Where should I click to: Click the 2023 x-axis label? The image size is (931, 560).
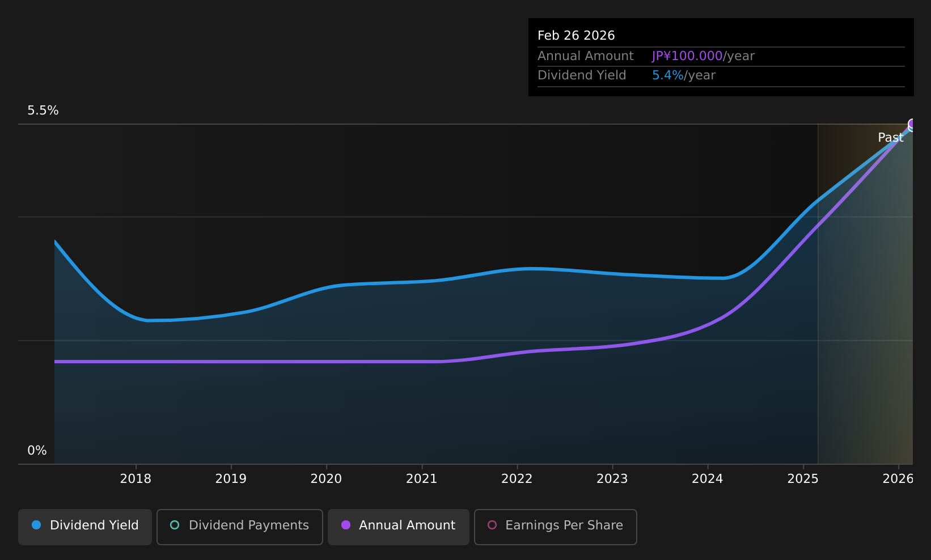click(x=612, y=479)
